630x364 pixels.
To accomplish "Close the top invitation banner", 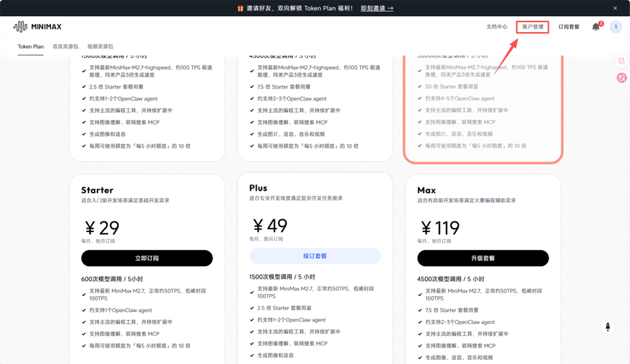I will [615, 8].
